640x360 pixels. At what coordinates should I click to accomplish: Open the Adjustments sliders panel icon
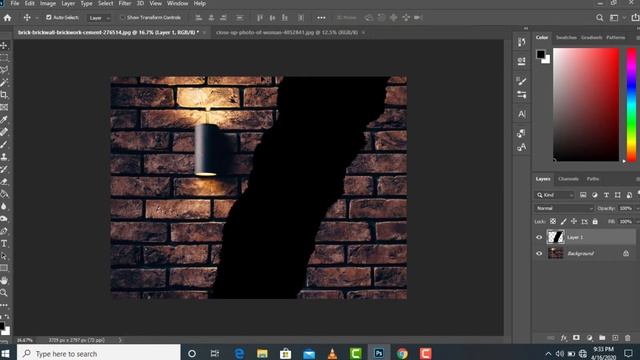pos(521,95)
